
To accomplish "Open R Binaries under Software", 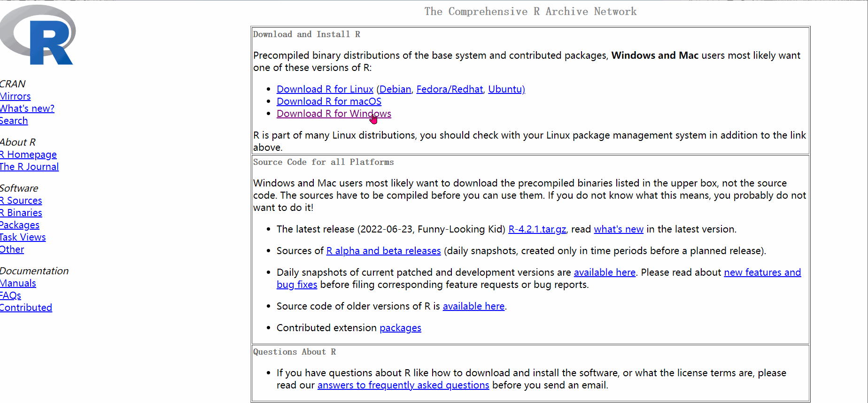I will tap(21, 213).
